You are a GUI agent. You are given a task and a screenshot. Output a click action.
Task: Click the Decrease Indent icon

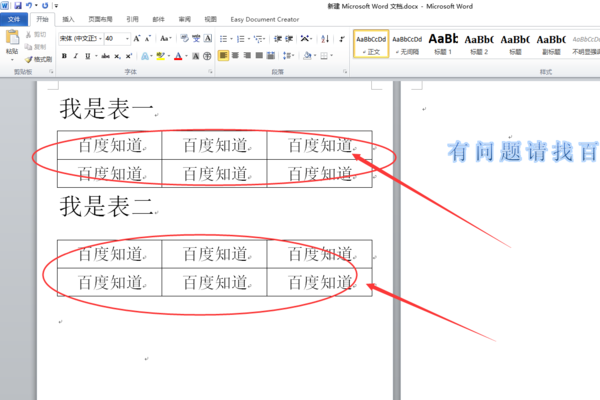coord(278,39)
